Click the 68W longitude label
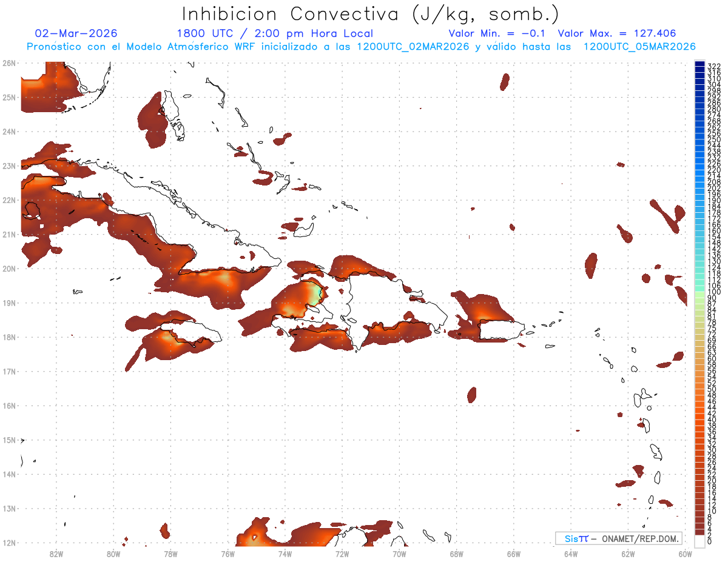The width and height of the screenshot is (728, 562). 456,554
